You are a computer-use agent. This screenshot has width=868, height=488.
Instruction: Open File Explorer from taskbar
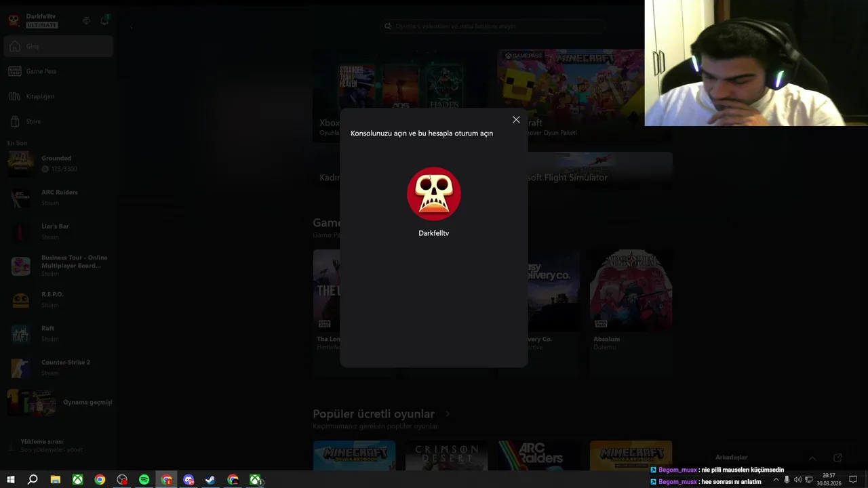pyautogui.click(x=56, y=480)
